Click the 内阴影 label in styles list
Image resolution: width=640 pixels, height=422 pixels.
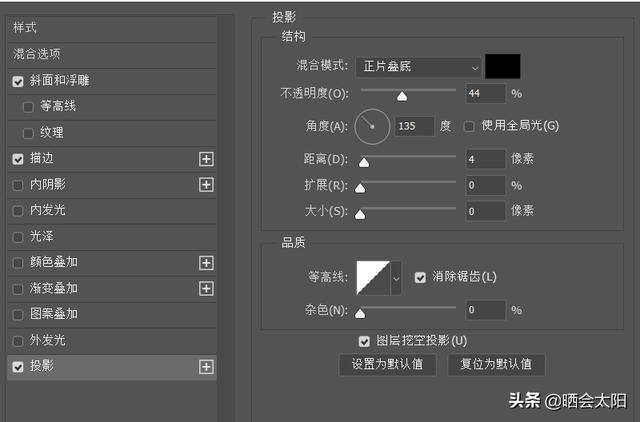pyautogui.click(x=47, y=184)
